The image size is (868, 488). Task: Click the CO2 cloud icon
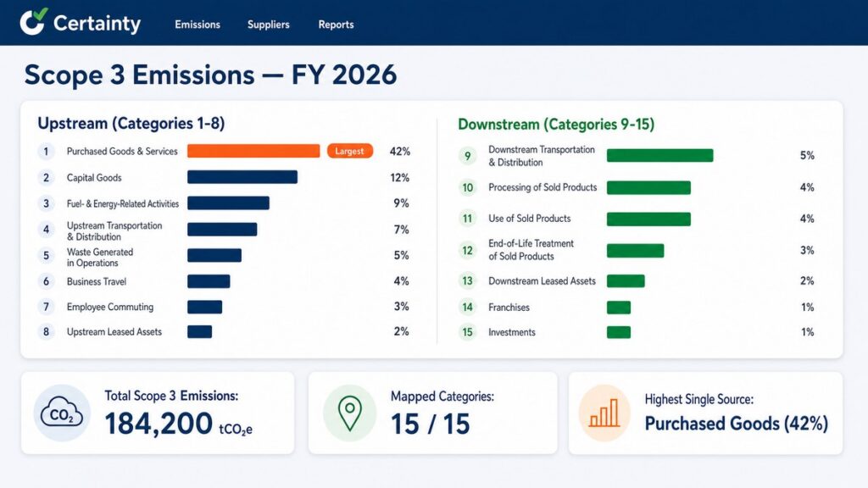click(62, 413)
